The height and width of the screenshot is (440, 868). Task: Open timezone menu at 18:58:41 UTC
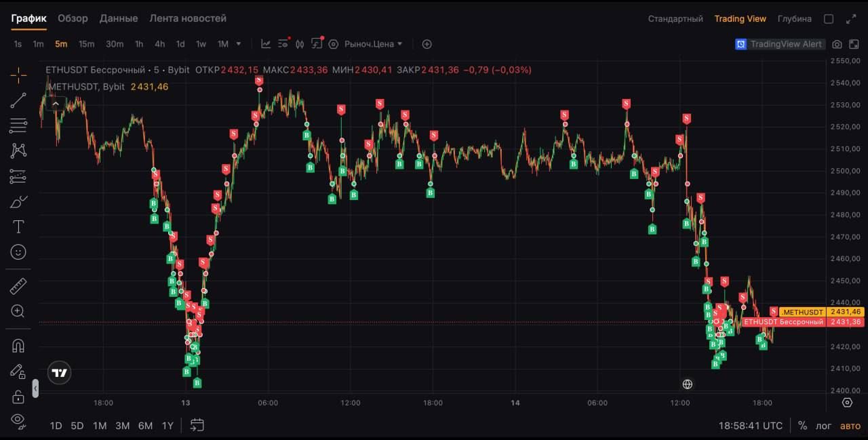point(751,426)
